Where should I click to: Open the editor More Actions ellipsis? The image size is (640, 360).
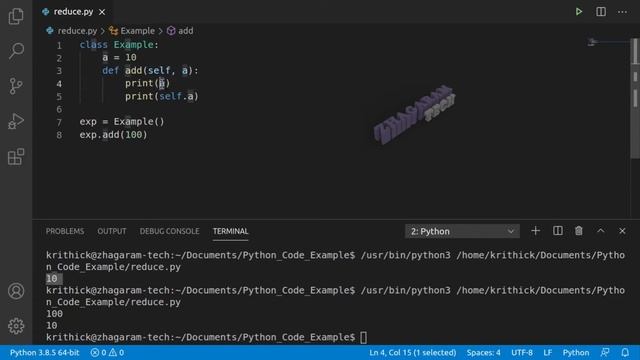(622, 12)
